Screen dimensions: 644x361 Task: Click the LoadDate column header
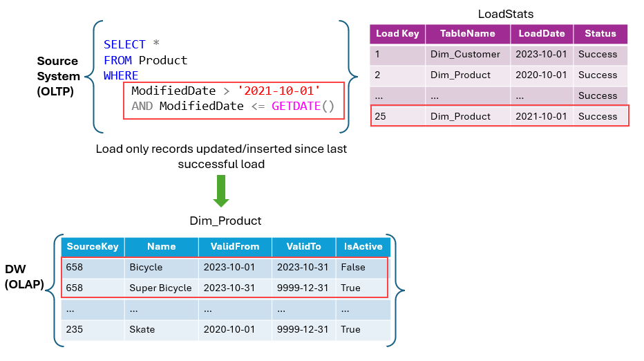click(x=542, y=34)
